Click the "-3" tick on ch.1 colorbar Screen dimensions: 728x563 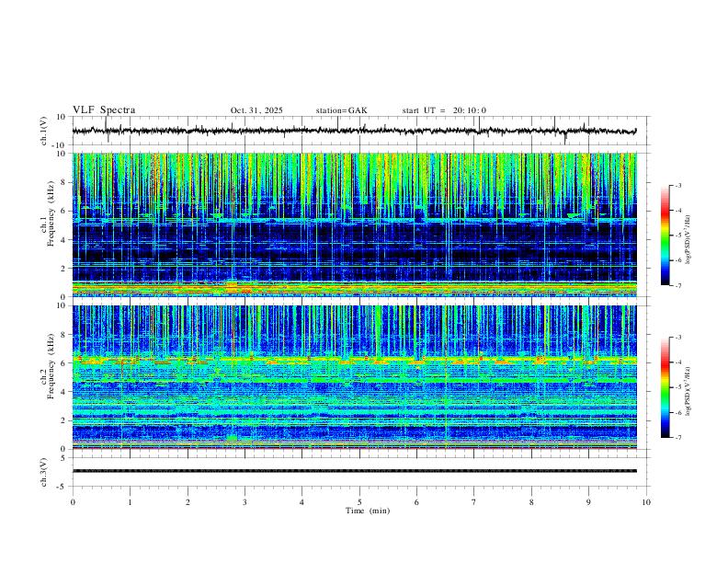pos(677,185)
